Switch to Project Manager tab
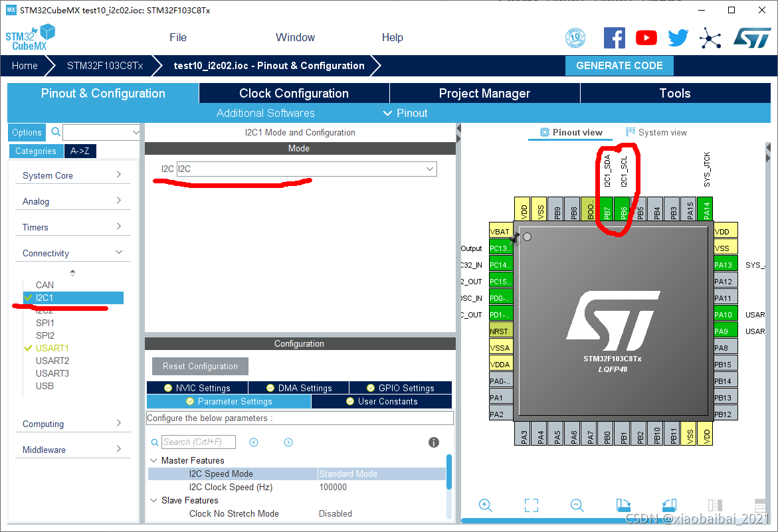This screenshot has height=532, width=778. coord(485,93)
